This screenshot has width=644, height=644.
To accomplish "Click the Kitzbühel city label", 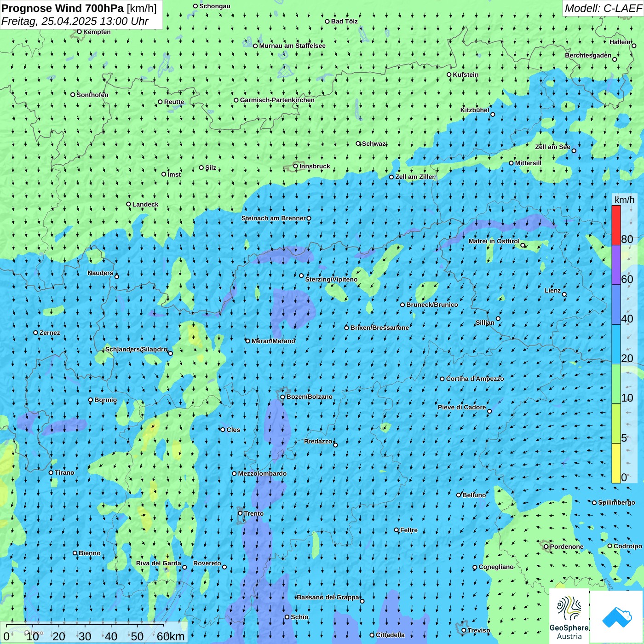I will (x=475, y=110).
